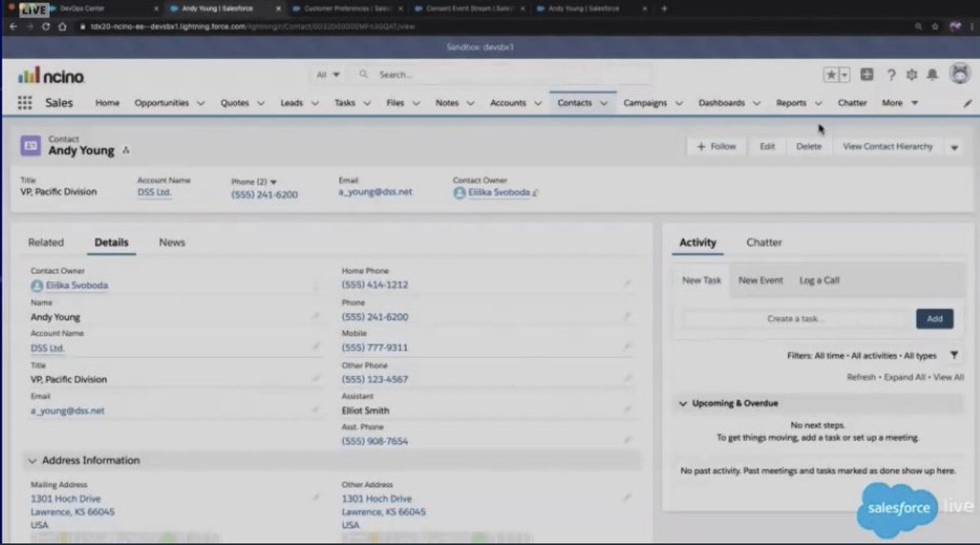
Task: Edit navigation bar pencil icon
Action: pyautogui.click(x=968, y=104)
